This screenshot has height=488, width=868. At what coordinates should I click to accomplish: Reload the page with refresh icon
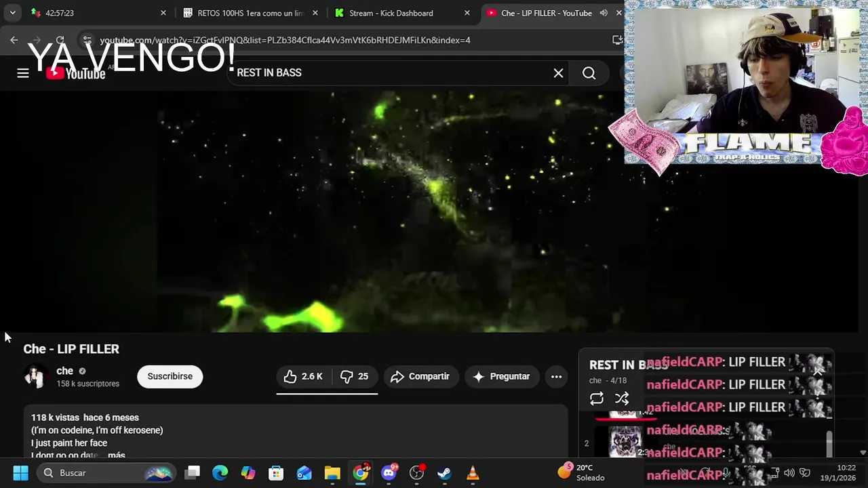[60, 40]
